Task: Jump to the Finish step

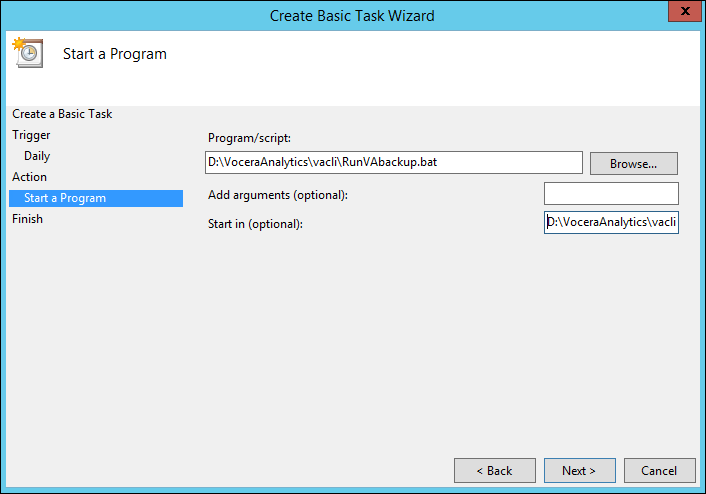Action: tap(27, 219)
